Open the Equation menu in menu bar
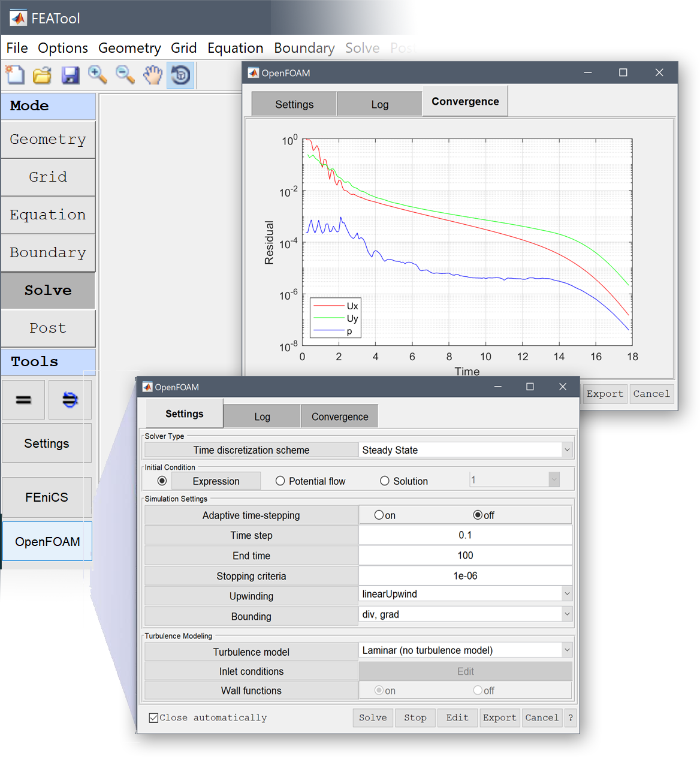Image resolution: width=700 pixels, height=757 pixels. (x=235, y=48)
